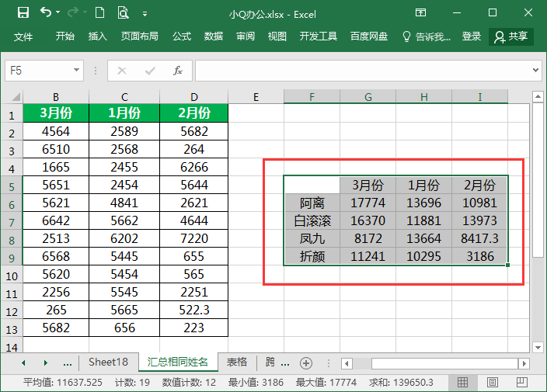
Task: Switch to the 表格 sheet tab
Action: coord(237,363)
